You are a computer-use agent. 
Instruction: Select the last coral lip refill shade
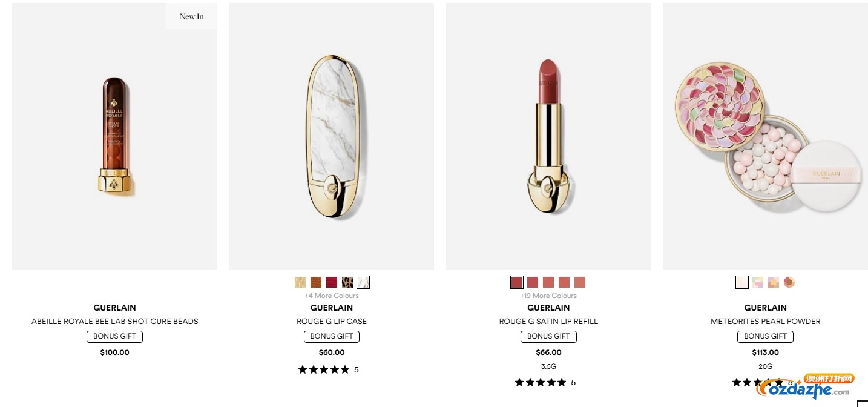click(580, 282)
